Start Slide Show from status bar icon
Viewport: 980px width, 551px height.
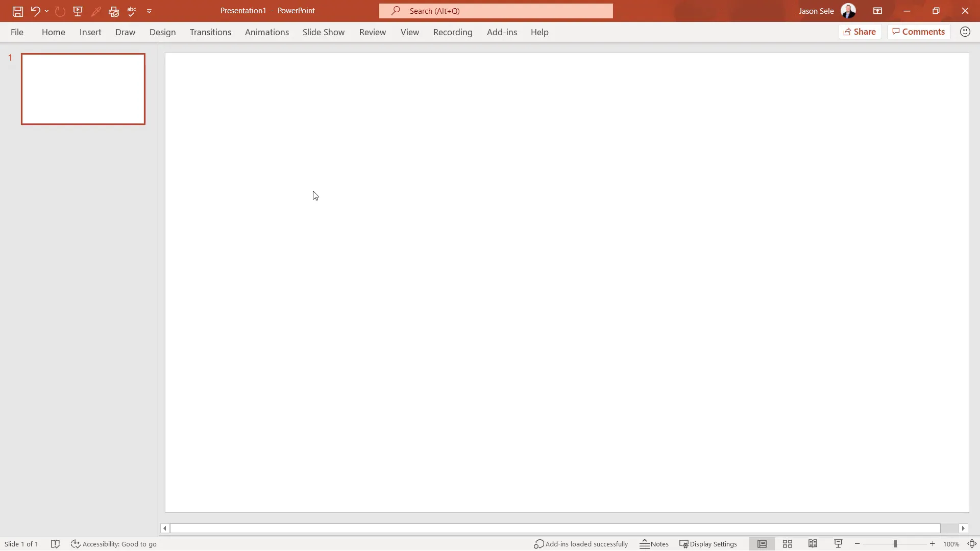(838, 544)
